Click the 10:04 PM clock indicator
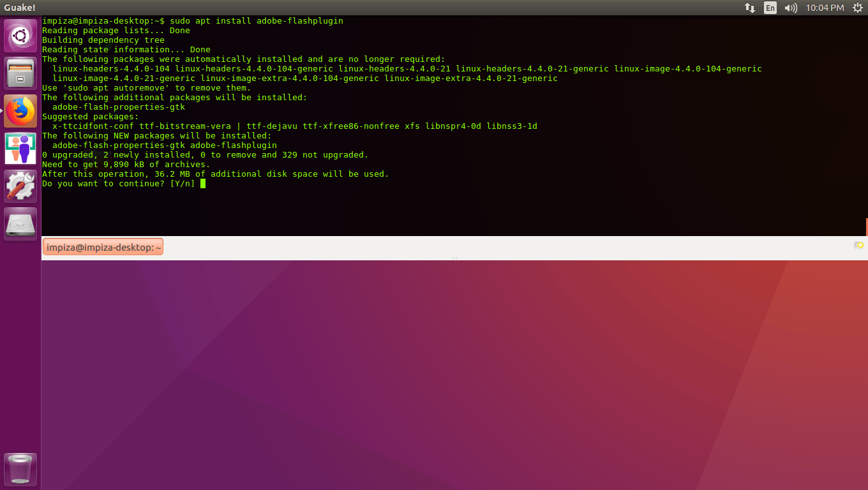Viewport: 868px width, 490px height. click(825, 8)
